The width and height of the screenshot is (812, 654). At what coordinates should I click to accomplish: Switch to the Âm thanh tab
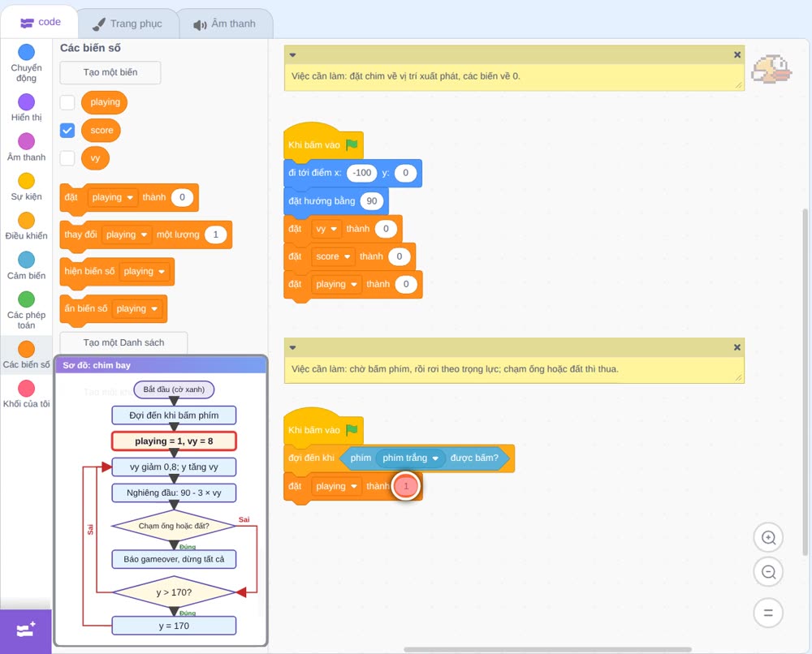[225, 24]
